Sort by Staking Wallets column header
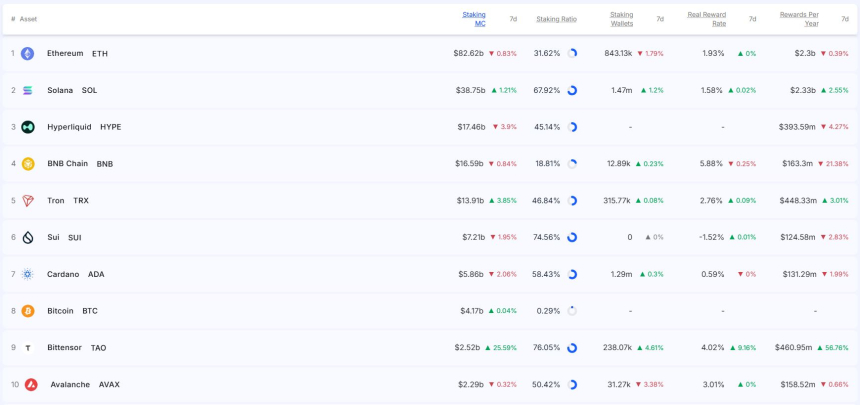The image size is (860, 405). point(621,18)
